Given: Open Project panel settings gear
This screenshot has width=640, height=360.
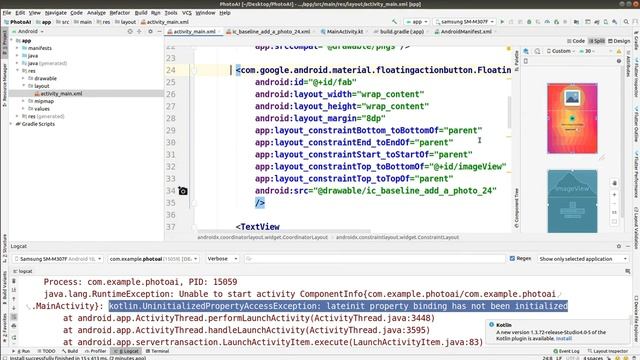Looking at the screenshot, I should coord(150,31).
